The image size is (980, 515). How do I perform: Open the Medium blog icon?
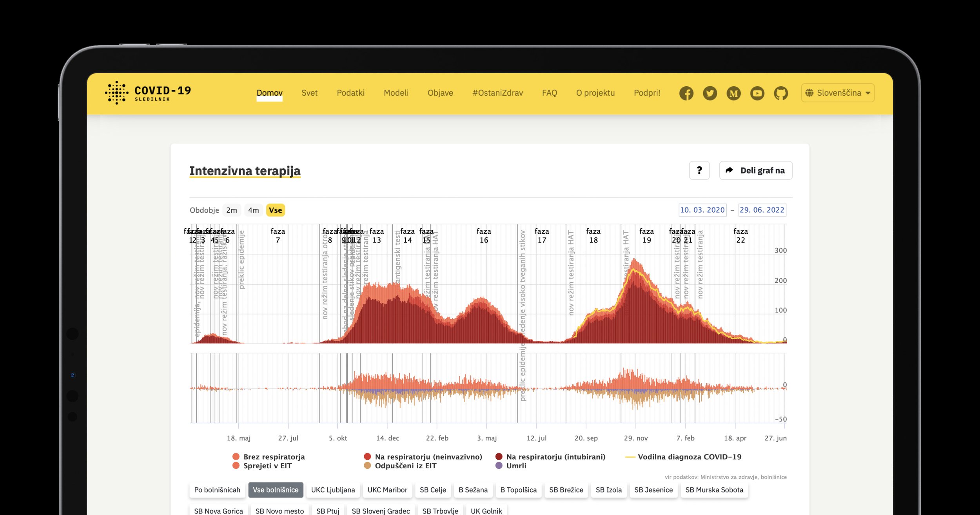pyautogui.click(x=733, y=93)
